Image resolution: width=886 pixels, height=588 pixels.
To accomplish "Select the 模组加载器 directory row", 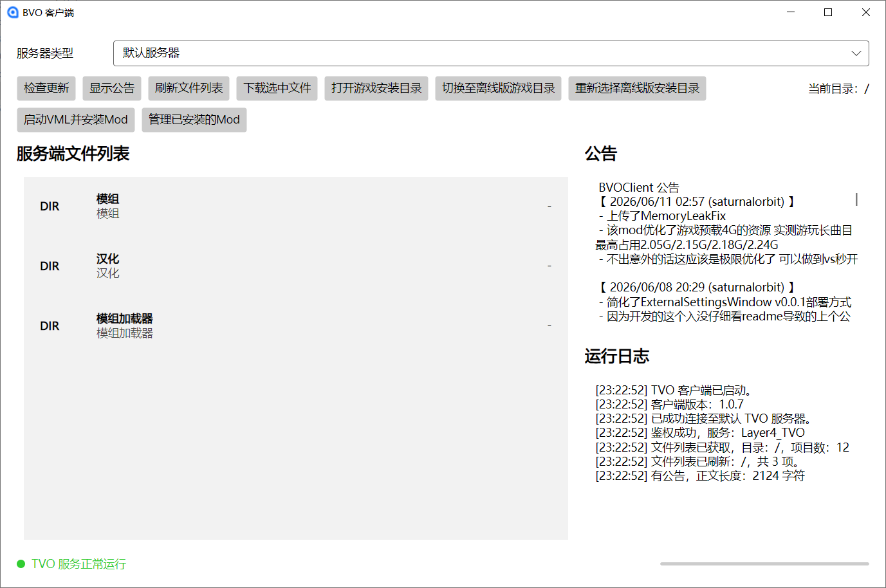I will point(296,326).
